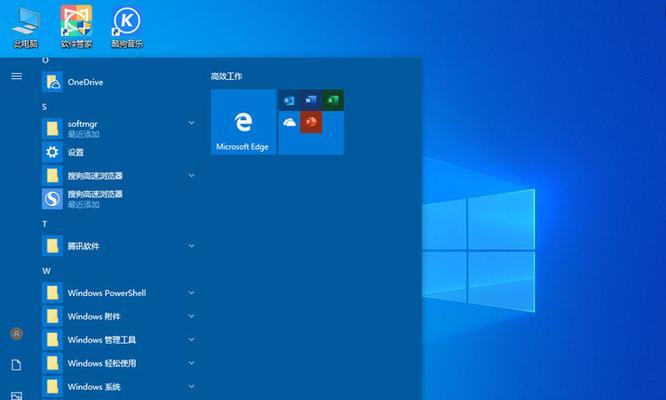Expand the Windows 轻松使用 folder chevron
The height and width of the screenshot is (400, 666).
pos(192,363)
